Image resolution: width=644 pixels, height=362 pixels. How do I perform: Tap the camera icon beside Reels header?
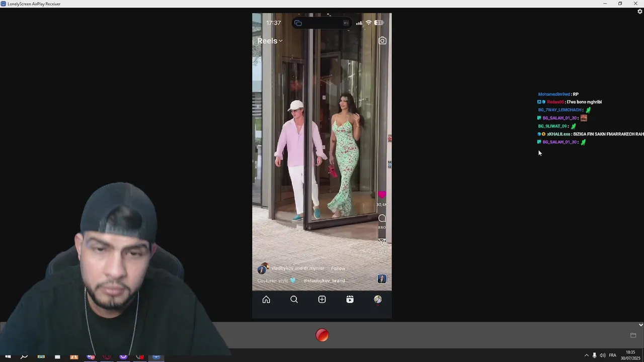coord(382,41)
